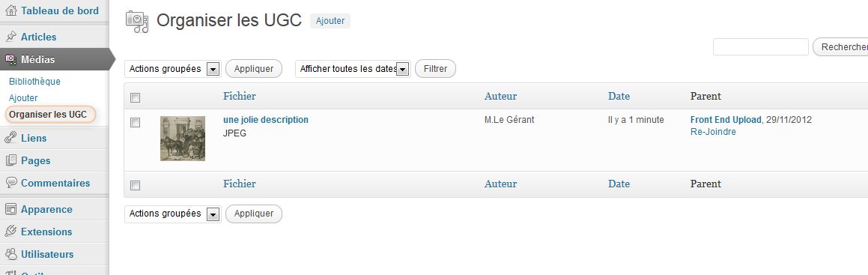Screen dimensions: 868x275
Task: Expand the Afficher toutes les dates dropdown
Action: [x=353, y=69]
